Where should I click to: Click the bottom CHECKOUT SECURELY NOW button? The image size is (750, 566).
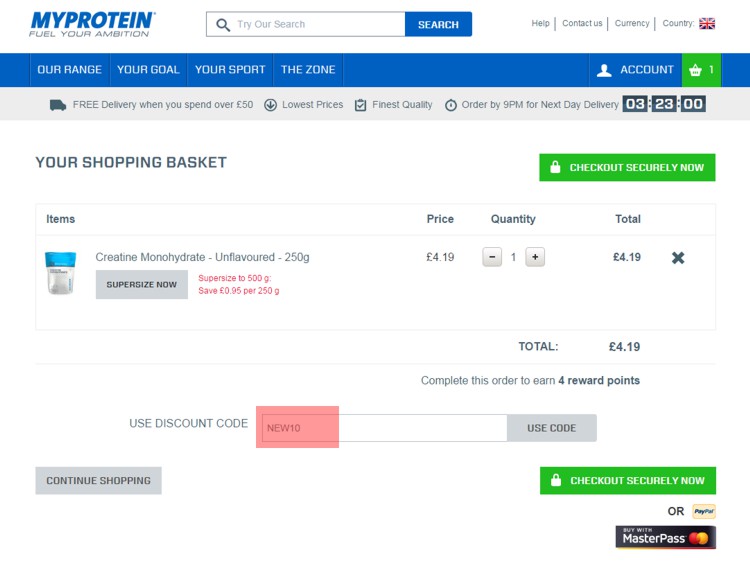[x=628, y=480]
